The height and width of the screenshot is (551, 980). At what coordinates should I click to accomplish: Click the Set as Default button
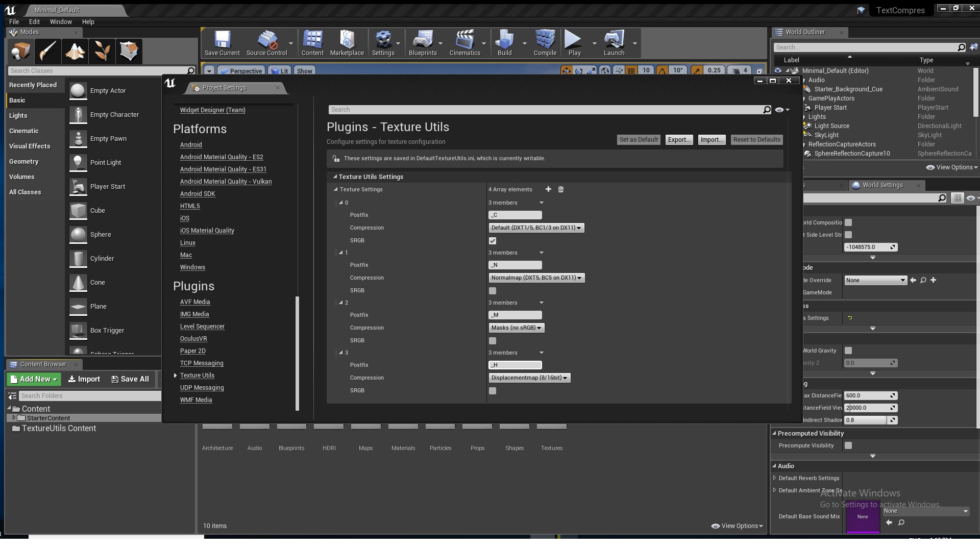[x=639, y=139]
